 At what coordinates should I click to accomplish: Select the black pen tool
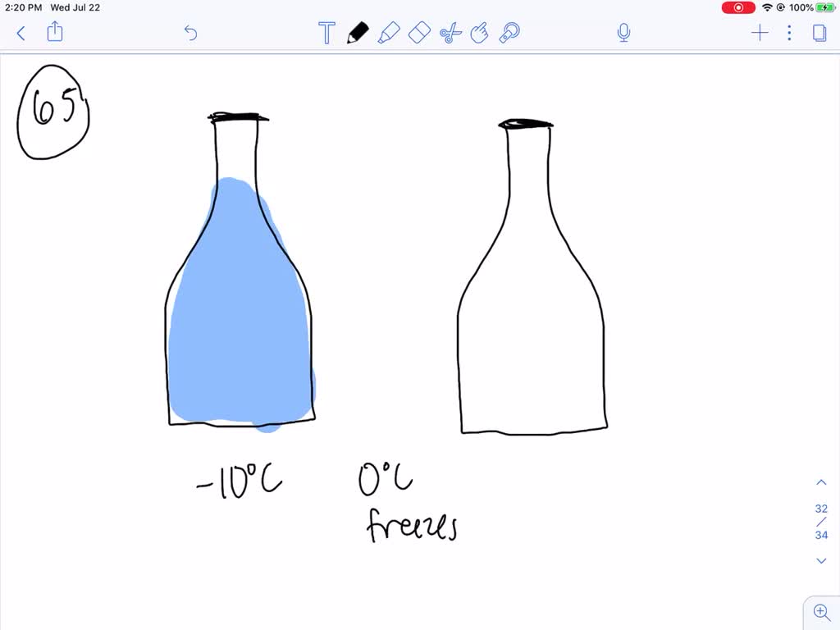(358, 33)
